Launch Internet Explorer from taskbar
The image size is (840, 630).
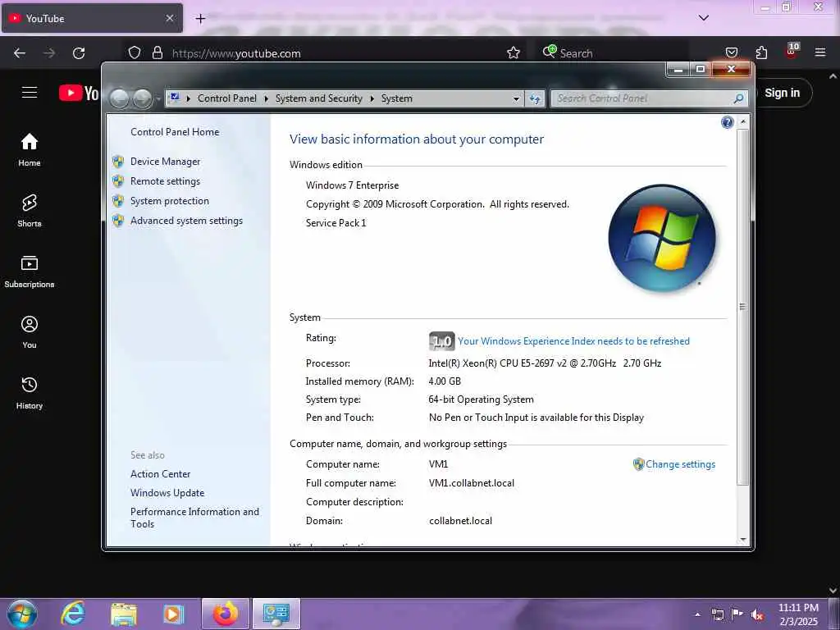click(73, 614)
